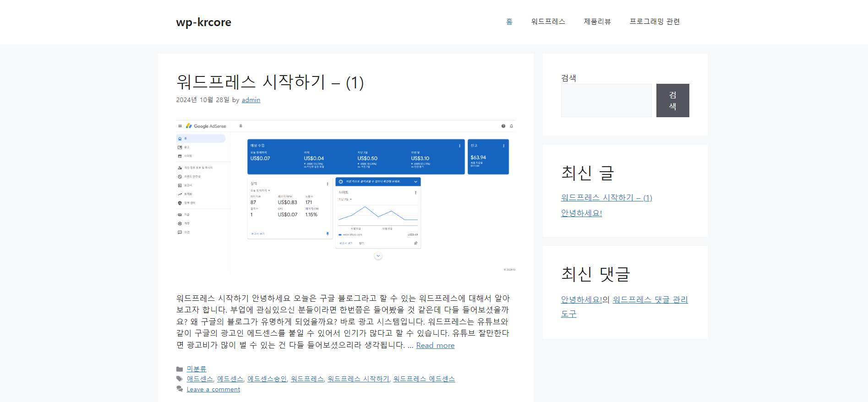
Task: Click the comment bubble icon
Action: point(180,389)
